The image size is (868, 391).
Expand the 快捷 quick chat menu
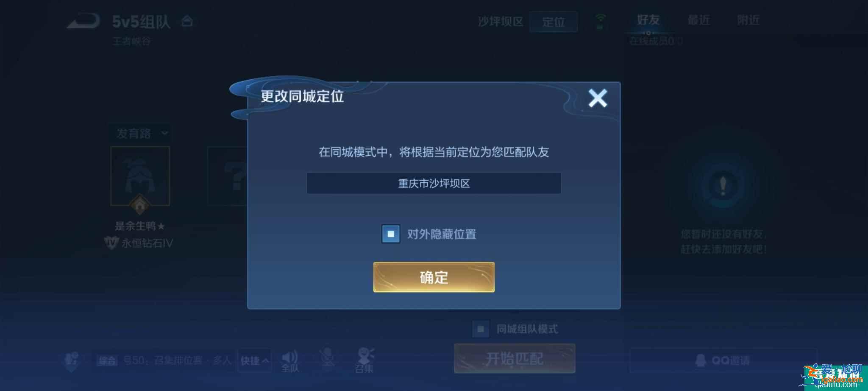click(254, 360)
